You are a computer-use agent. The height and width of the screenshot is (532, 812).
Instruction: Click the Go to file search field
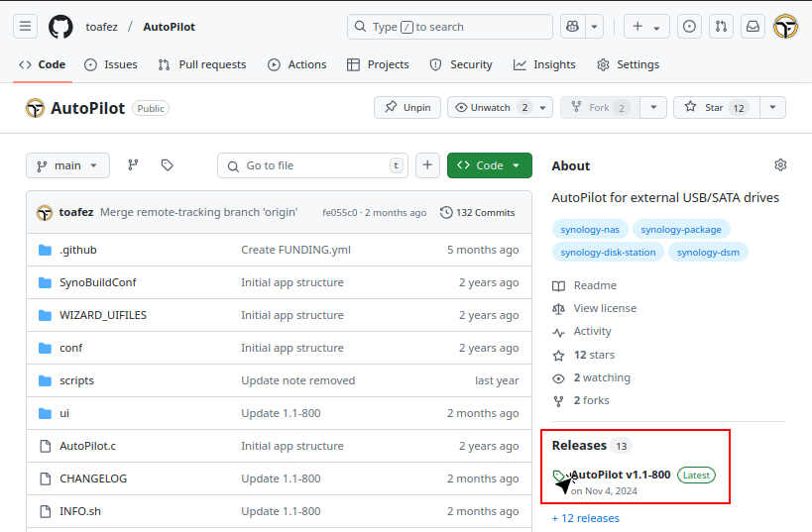click(x=312, y=165)
